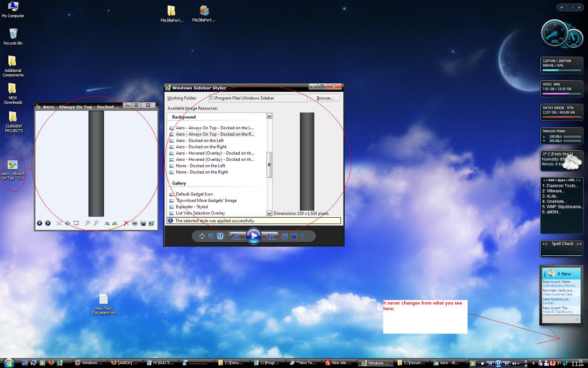Click the Gallery group header
588x368 pixels.
pos(179,183)
